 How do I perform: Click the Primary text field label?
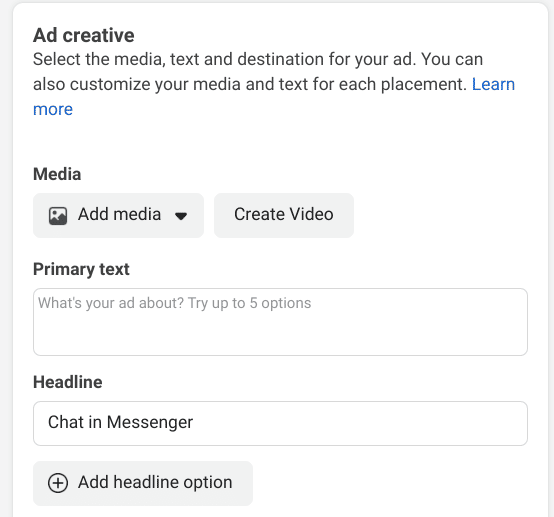pos(81,269)
